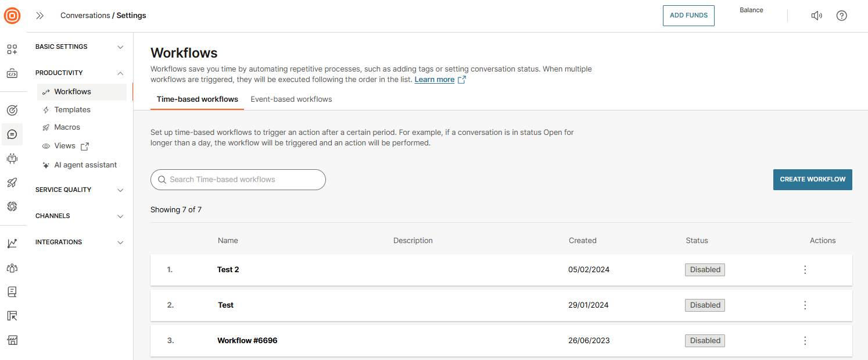
Task: Click the Create Workflow button
Action: tap(812, 180)
